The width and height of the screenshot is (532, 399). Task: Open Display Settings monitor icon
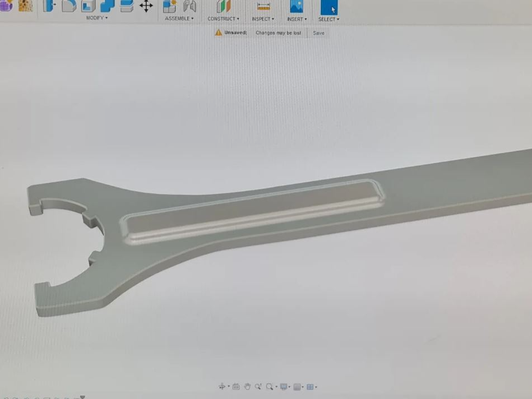(x=284, y=387)
